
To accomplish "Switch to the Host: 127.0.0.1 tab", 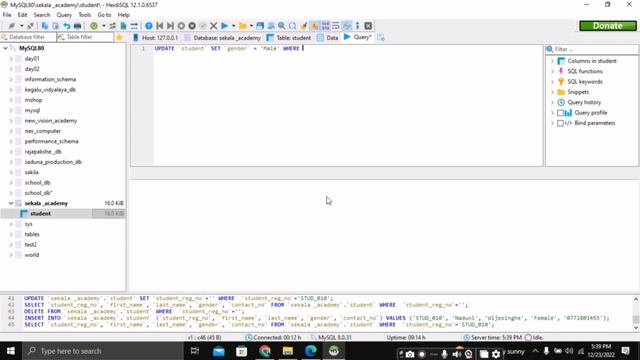I will point(156,38).
